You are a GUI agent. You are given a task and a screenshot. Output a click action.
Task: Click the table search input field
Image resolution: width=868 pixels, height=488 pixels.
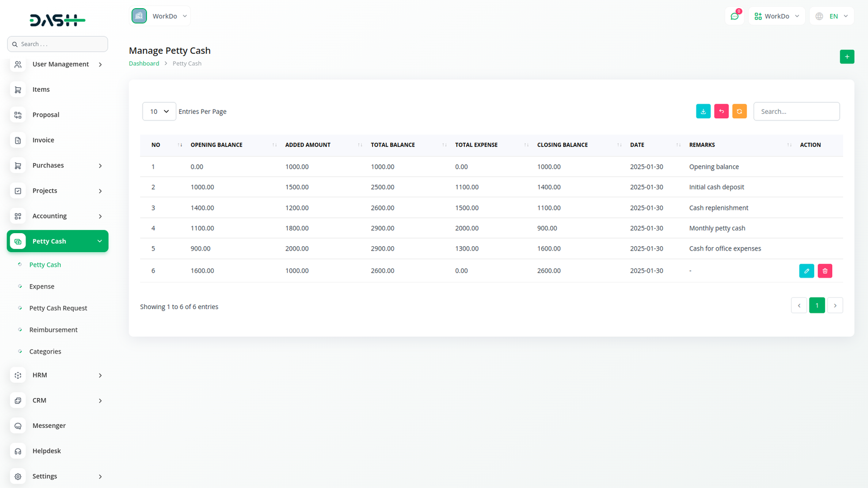[x=796, y=111]
